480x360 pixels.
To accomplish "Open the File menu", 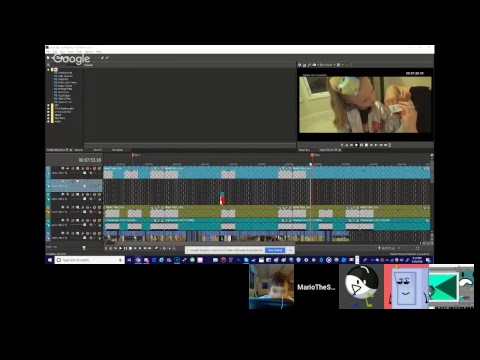I will click(48, 52).
